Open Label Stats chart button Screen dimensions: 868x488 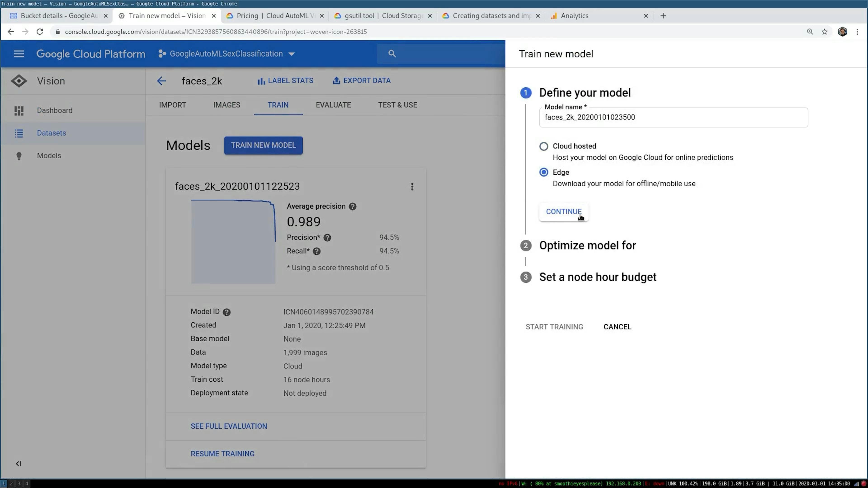click(285, 81)
